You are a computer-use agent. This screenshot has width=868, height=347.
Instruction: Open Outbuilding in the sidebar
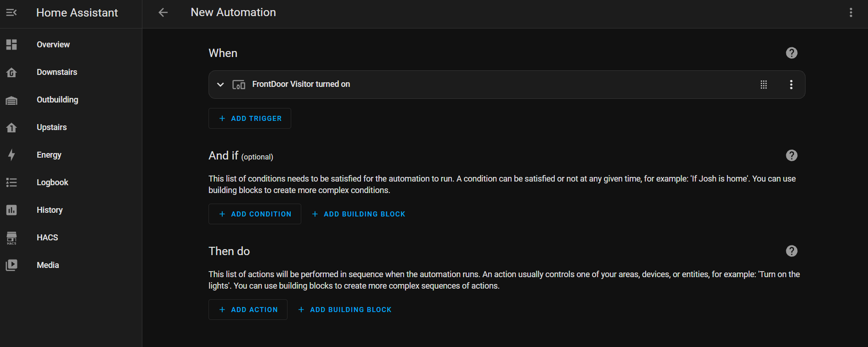(x=71, y=100)
